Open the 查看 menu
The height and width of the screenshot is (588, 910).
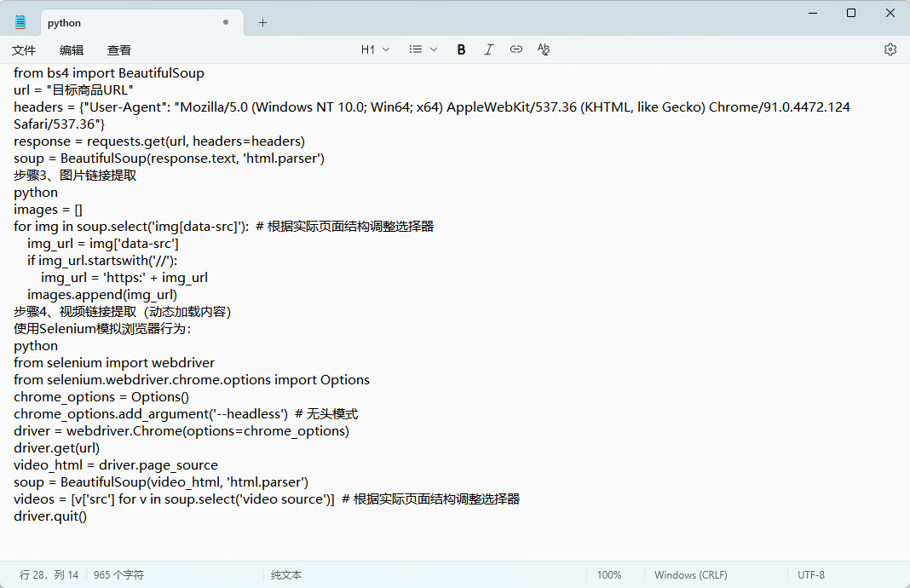[119, 50]
